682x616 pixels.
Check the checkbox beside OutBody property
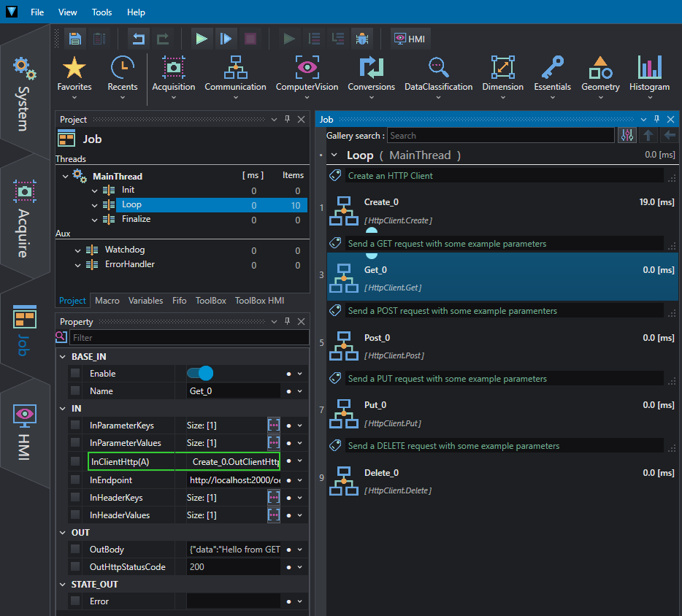(75, 549)
